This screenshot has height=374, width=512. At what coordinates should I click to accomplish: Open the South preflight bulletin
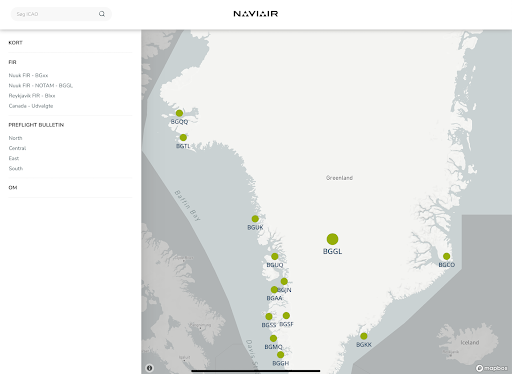[x=16, y=168]
